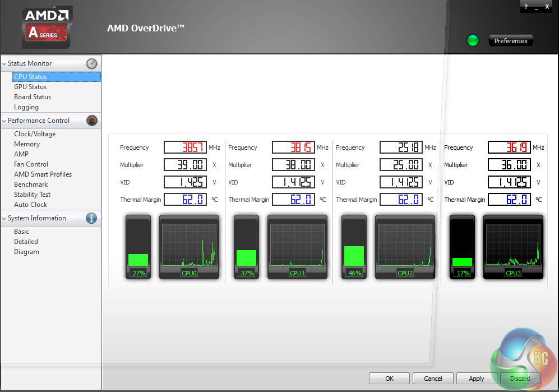Open Memory settings
The height and width of the screenshot is (392, 559).
tap(27, 144)
